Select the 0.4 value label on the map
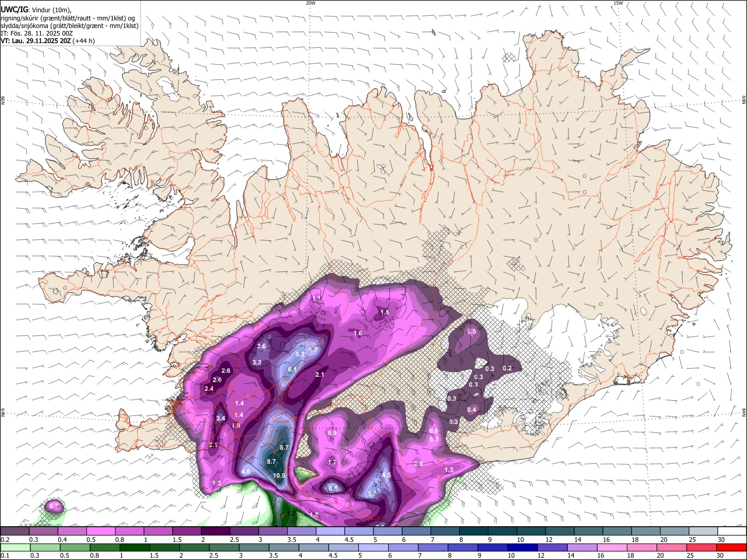This screenshot has width=747, height=560. (x=472, y=409)
